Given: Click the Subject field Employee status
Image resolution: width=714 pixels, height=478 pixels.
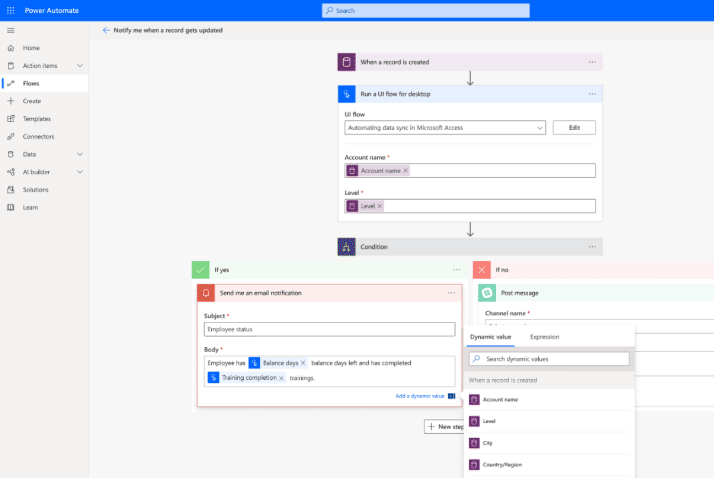Looking at the screenshot, I should click(x=330, y=330).
